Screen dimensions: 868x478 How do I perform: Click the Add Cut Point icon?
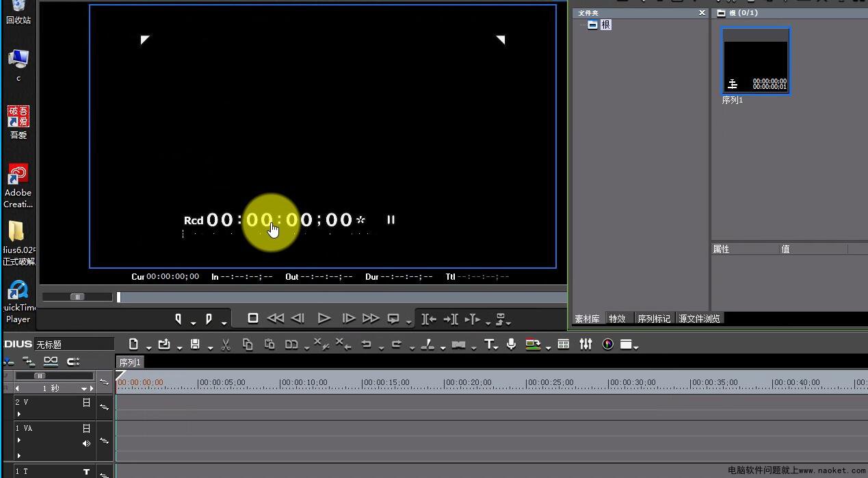pyautogui.click(x=428, y=344)
